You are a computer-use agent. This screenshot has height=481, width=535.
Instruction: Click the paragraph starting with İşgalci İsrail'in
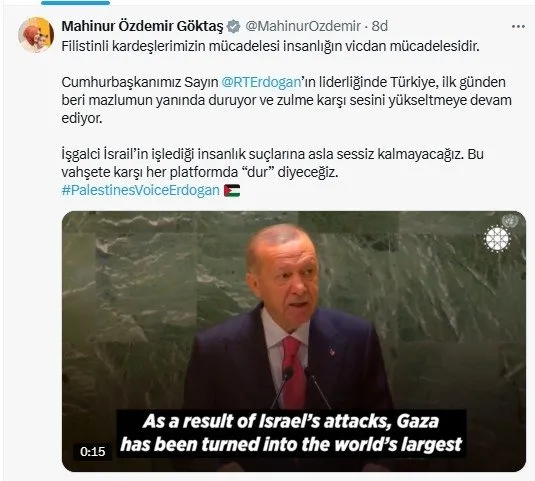click(273, 163)
